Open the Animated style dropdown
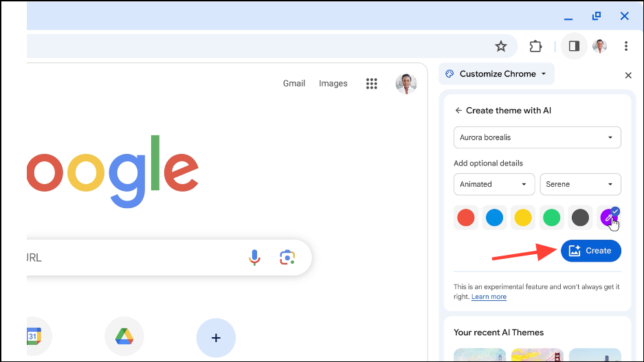Image resolution: width=644 pixels, height=362 pixels. click(x=494, y=184)
